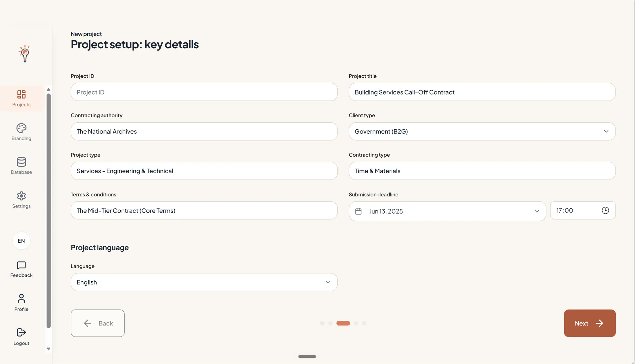Image resolution: width=635 pixels, height=364 pixels.
Task: Click the Project setup: key details title
Action: pyautogui.click(x=135, y=45)
